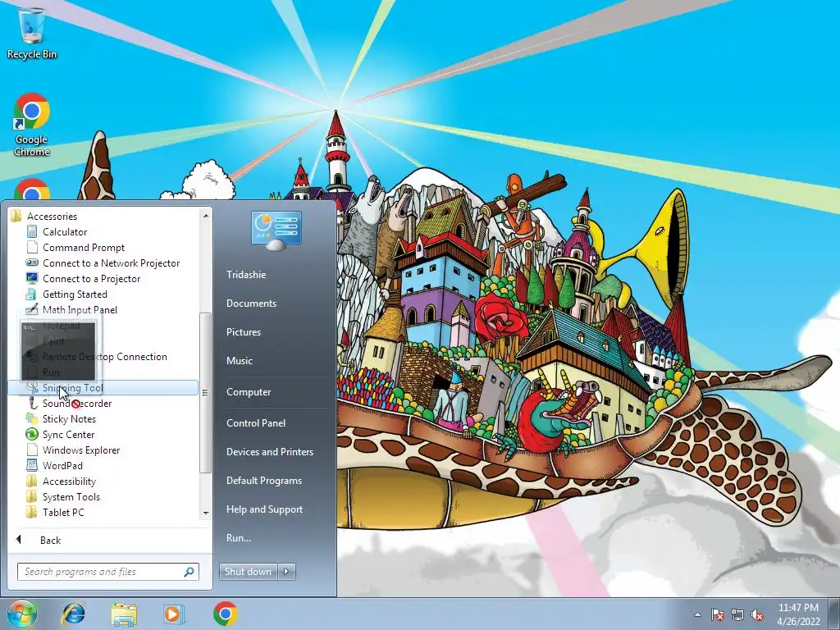Click the muted volume tray icon

tap(757, 614)
